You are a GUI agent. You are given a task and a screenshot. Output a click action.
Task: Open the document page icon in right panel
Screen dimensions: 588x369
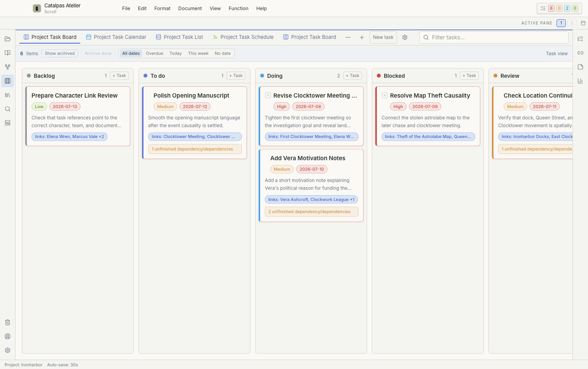coord(580,67)
